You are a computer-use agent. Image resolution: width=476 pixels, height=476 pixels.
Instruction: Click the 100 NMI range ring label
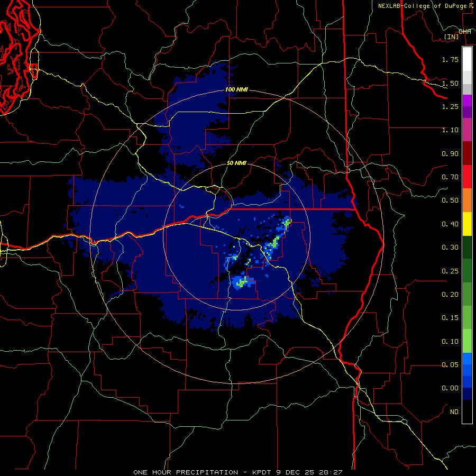coord(236,89)
